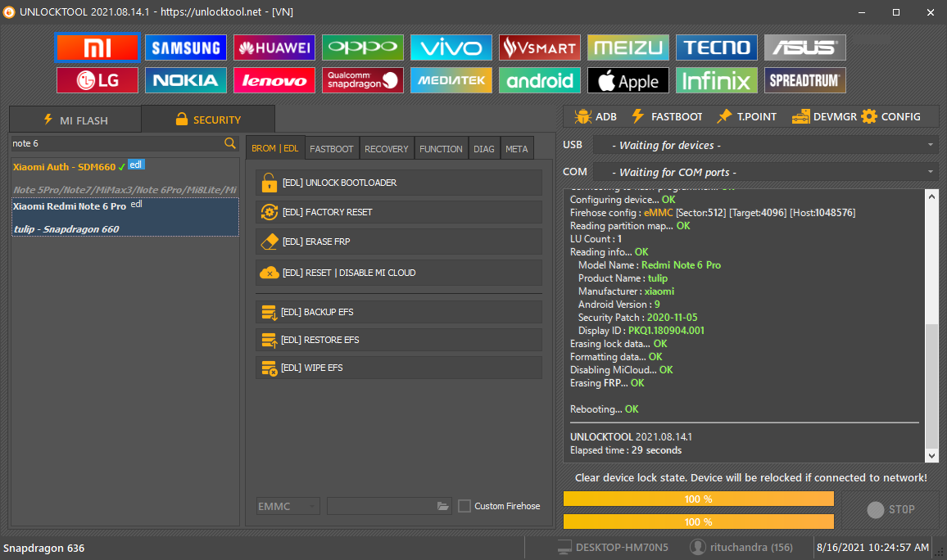The width and height of the screenshot is (947, 560).
Task: Run [EDL] UNLOCK BOOTLOADER
Action: [399, 183]
